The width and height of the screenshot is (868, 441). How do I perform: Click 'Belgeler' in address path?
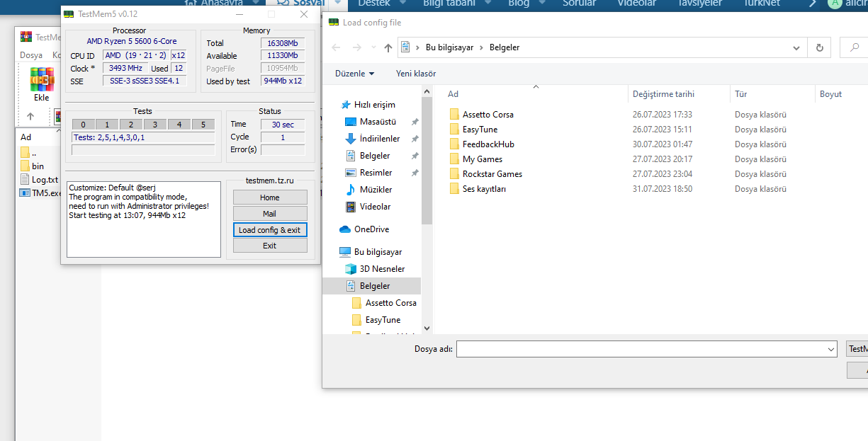click(x=505, y=47)
